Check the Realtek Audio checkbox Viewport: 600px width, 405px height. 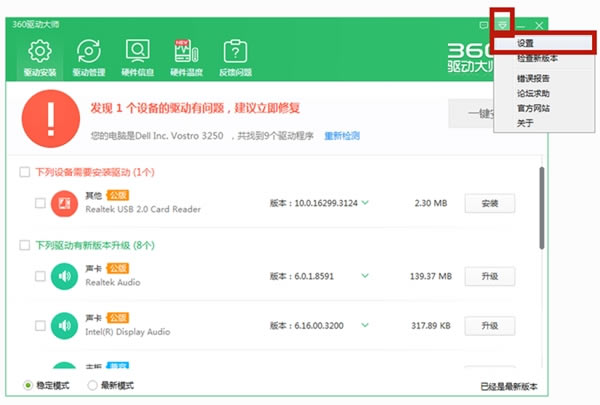40,276
